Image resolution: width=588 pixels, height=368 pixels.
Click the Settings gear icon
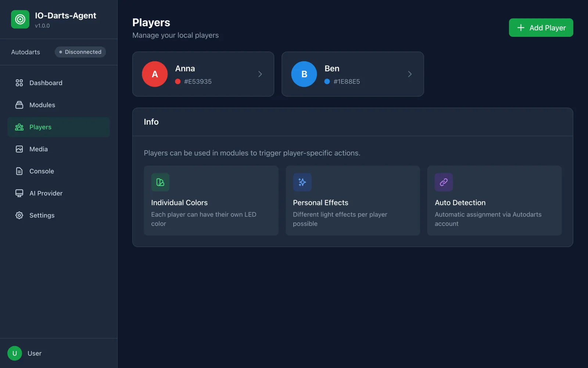click(19, 215)
